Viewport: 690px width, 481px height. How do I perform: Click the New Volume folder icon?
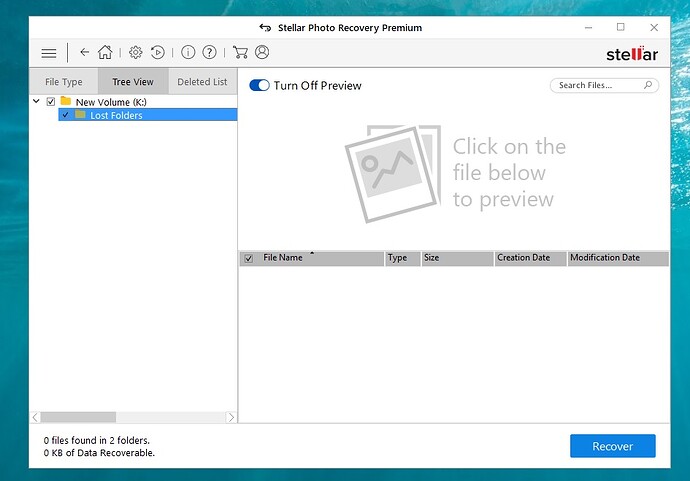pyautogui.click(x=66, y=101)
